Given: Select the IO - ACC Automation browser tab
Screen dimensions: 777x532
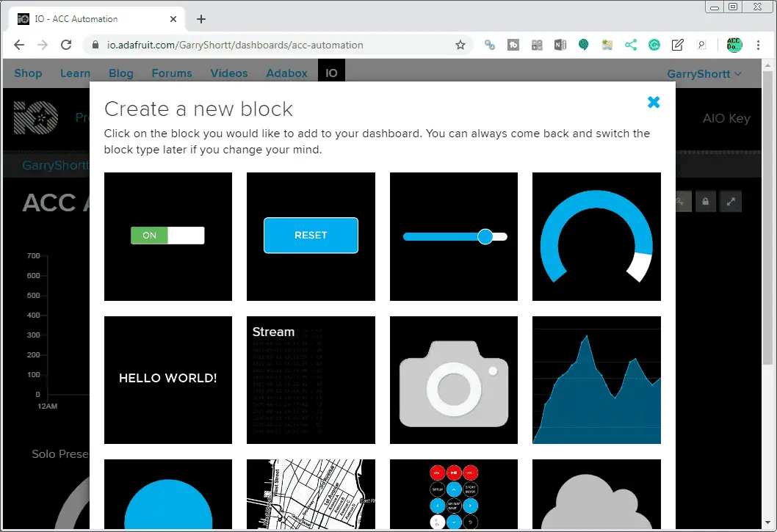Looking at the screenshot, I should tap(97, 19).
